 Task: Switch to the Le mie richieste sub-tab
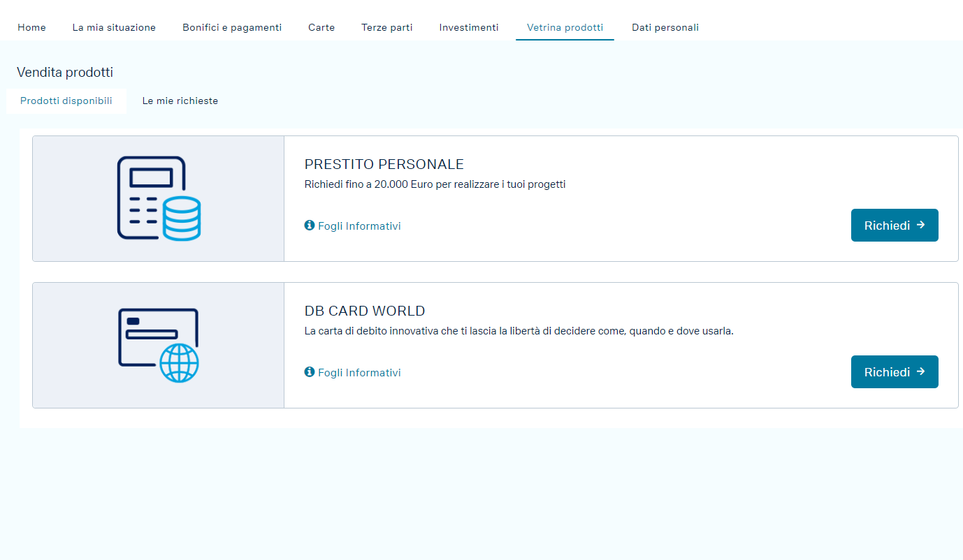point(180,101)
